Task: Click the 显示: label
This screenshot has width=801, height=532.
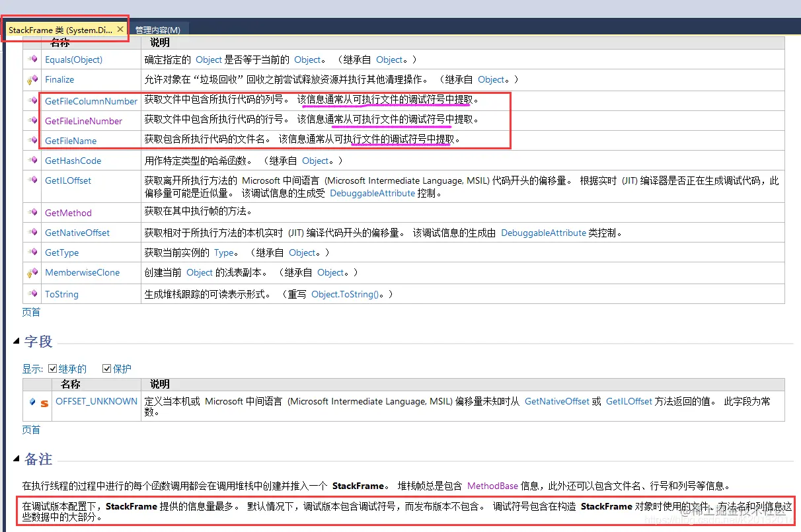Action: pyautogui.click(x=33, y=369)
